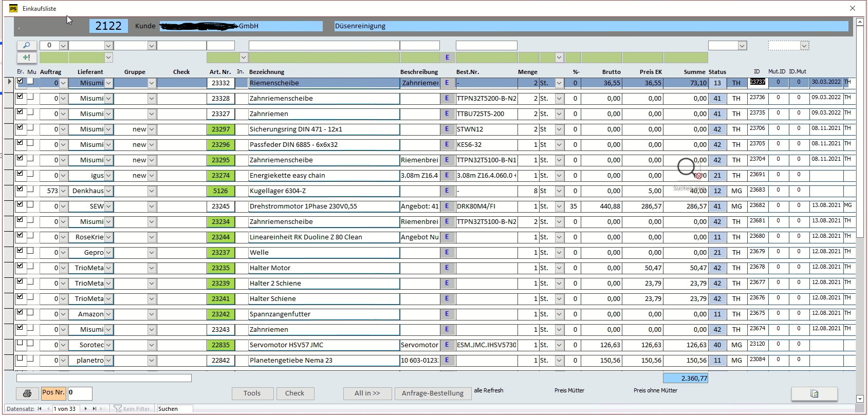
Task: Click E button in Kugellager 6304-Z row
Action: point(447,191)
